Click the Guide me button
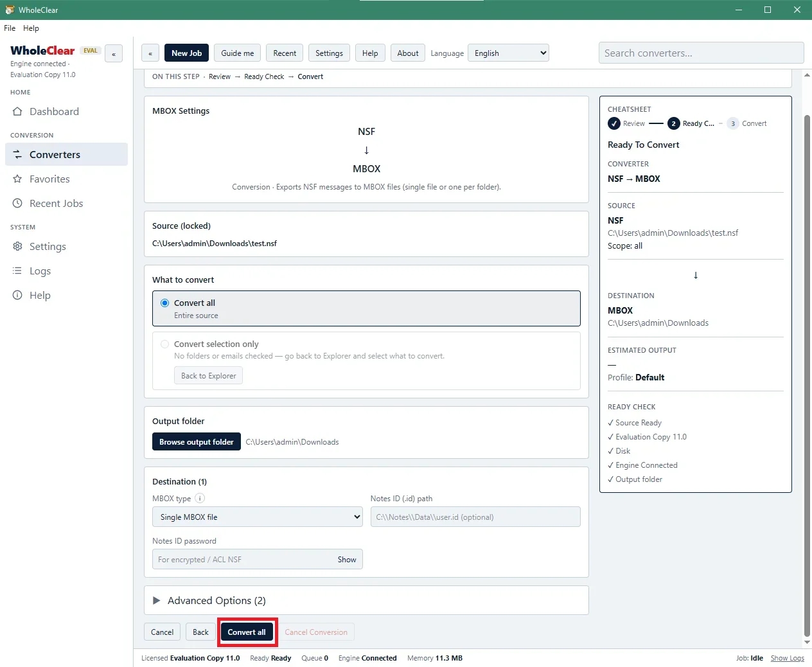The image size is (812, 667). click(237, 53)
